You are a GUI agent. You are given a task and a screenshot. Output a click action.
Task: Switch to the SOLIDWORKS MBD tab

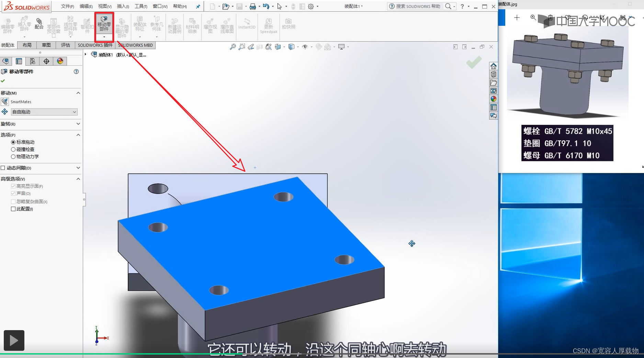(x=135, y=45)
